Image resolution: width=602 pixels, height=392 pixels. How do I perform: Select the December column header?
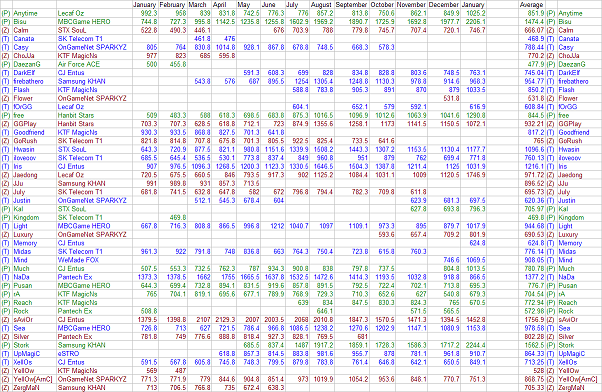tap(443, 5)
